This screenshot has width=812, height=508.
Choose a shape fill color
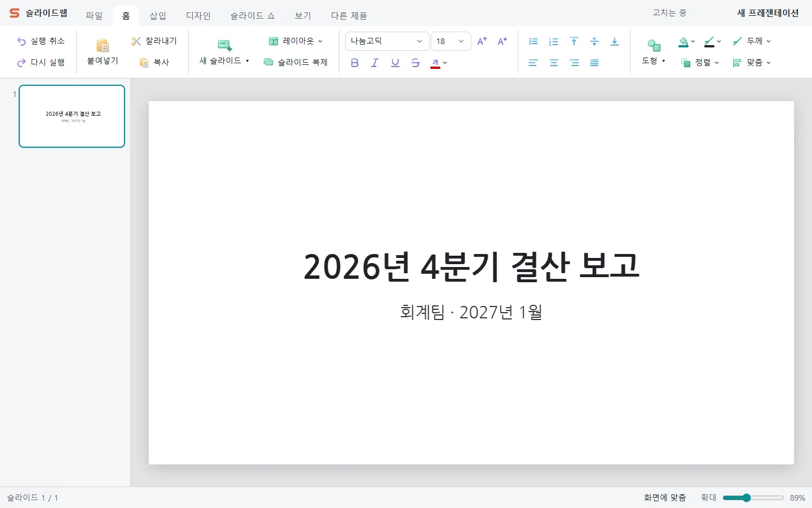(x=686, y=41)
